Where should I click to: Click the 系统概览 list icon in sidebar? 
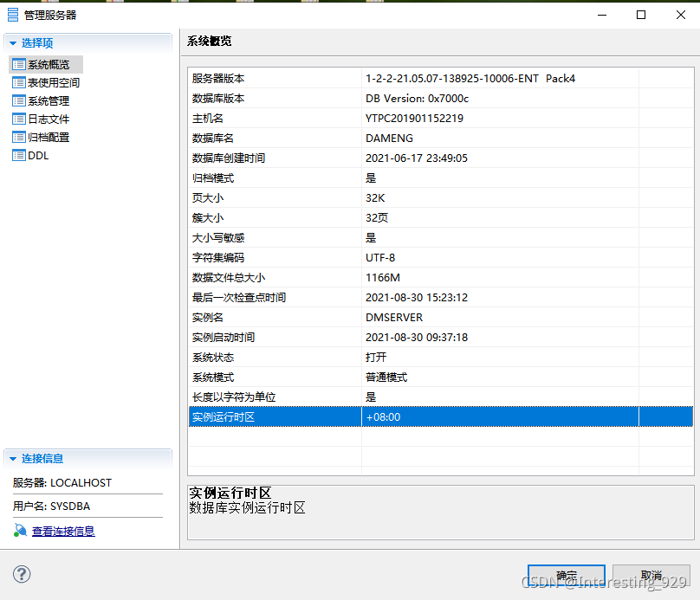pos(19,63)
